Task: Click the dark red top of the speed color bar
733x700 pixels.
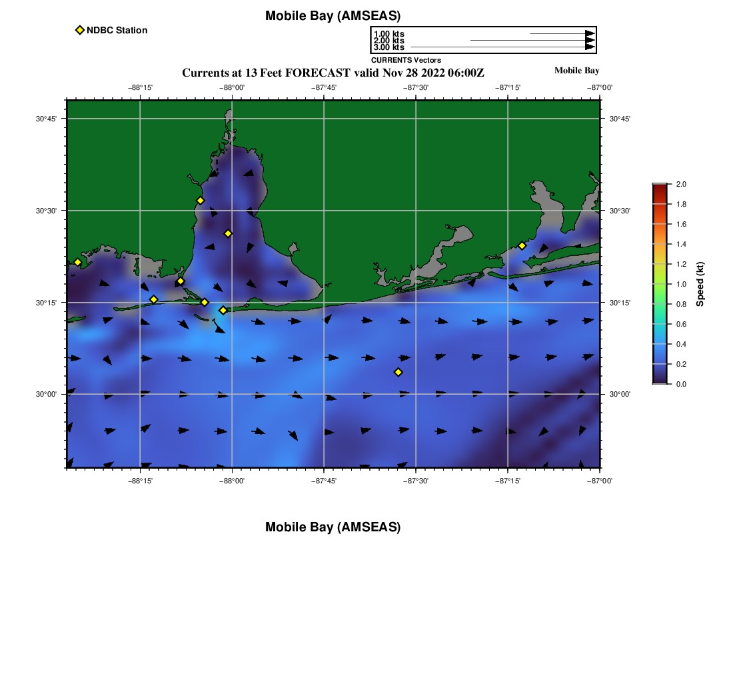Action: click(x=660, y=188)
